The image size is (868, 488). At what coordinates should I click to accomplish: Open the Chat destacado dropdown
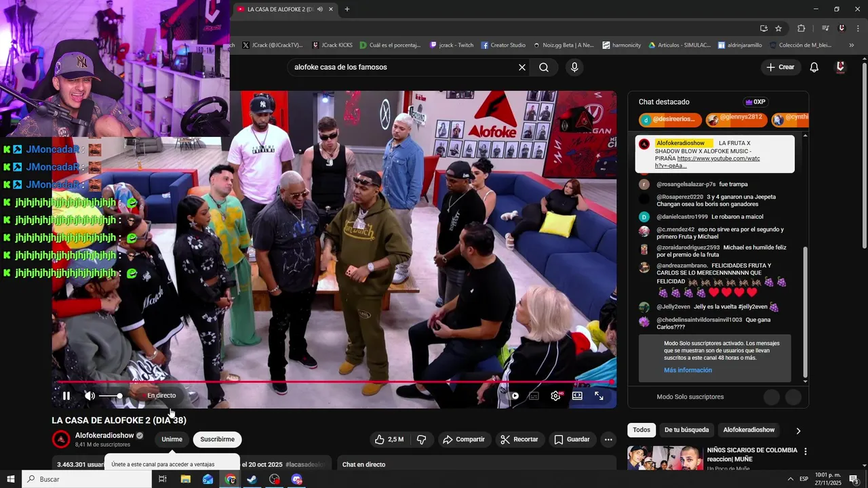click(x=664, y=102)
